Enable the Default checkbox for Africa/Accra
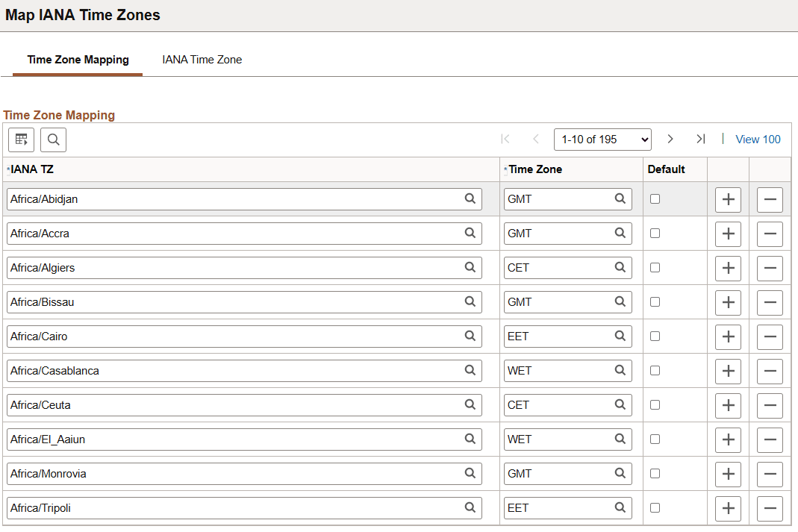This screenshot has width=798, height=532. pos(653,233)
